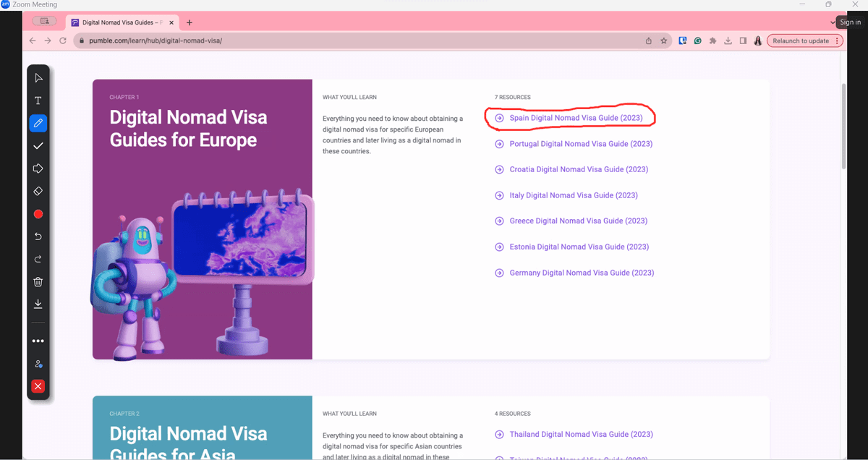Open Portugal Digital Nomad Visa Guide (2023)
Viewport: 868px width, 460px height.
pyautogui.click(x=581, y=144)
